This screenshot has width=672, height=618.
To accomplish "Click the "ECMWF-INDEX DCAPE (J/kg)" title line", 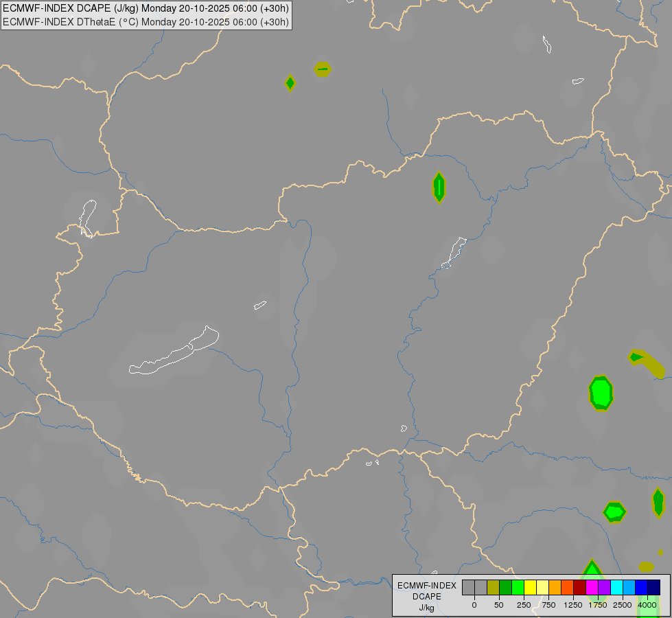I will tap(146, 8).
